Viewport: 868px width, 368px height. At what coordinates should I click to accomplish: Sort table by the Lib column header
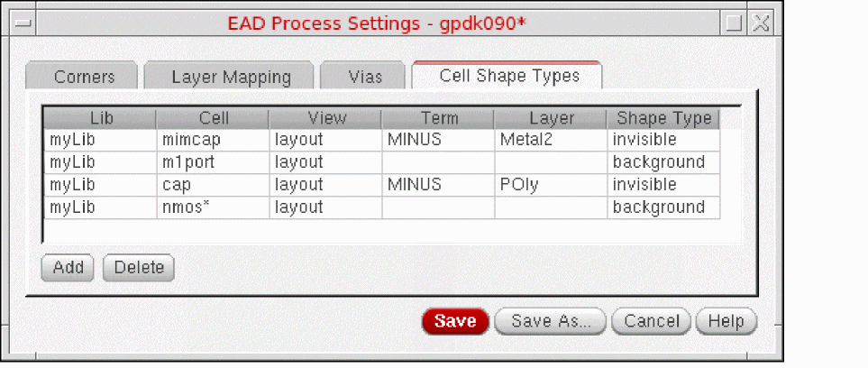101,118
